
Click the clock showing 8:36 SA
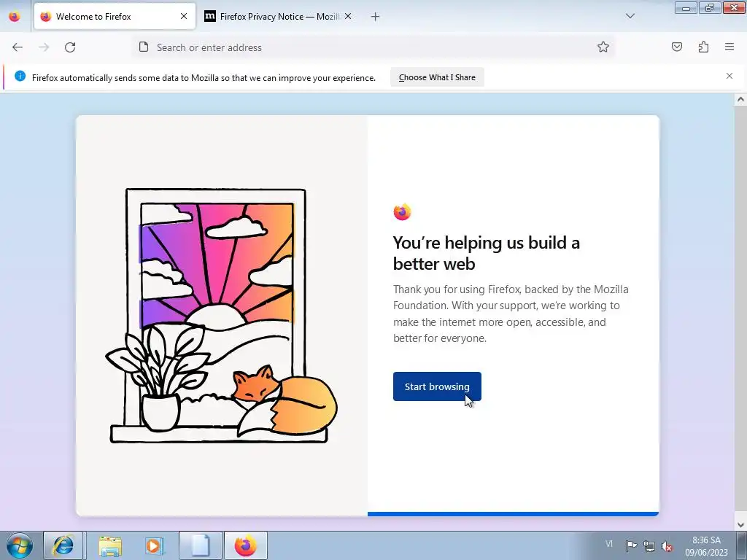[706, 545]
